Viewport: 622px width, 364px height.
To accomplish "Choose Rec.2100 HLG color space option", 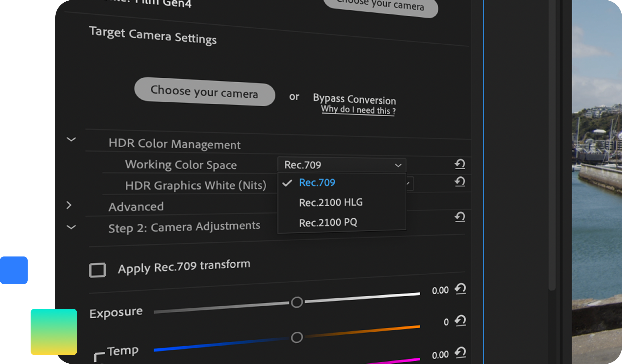I will (x=331, y=203).
